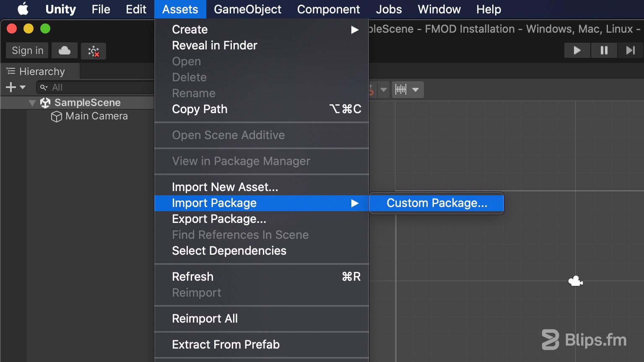The width and height of the screenshot is (644, 362).
Task: Open the Jobs menu
Action: (389, 9)
